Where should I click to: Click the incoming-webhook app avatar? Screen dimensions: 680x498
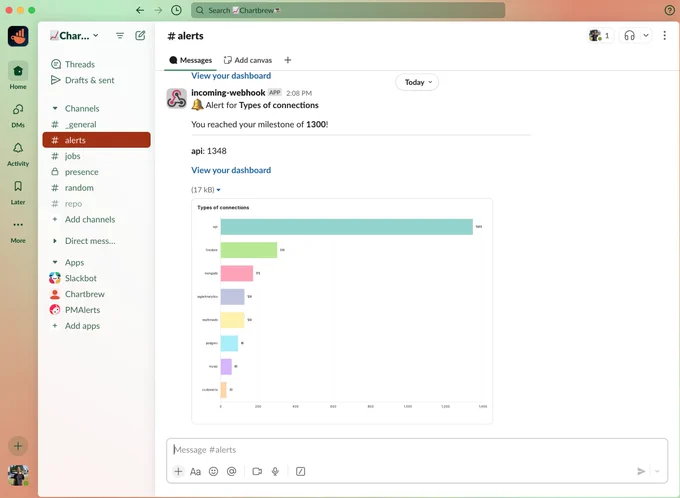(177, 98)
